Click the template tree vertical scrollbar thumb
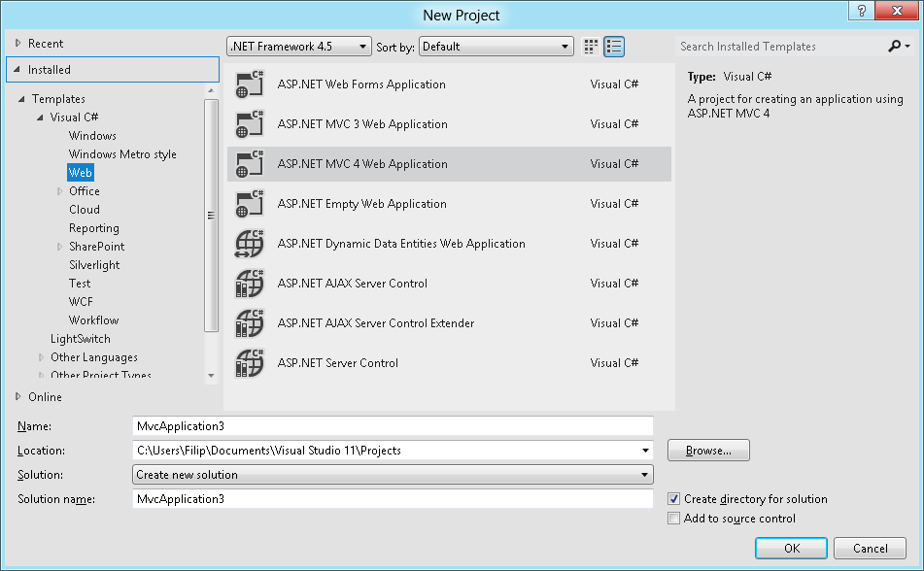This screenshot has width=924, height=571. pyautogui.click(x=211, y=216)
